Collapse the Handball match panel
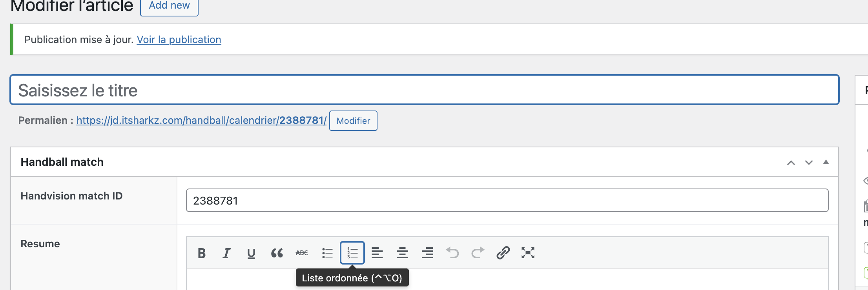868x290 pixels. tap(826, 162)
